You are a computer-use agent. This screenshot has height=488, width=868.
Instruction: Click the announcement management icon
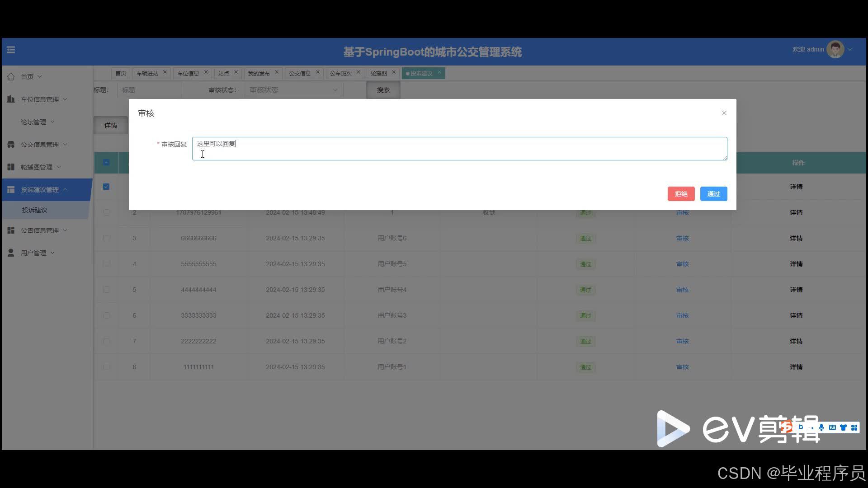click(11, 230)
